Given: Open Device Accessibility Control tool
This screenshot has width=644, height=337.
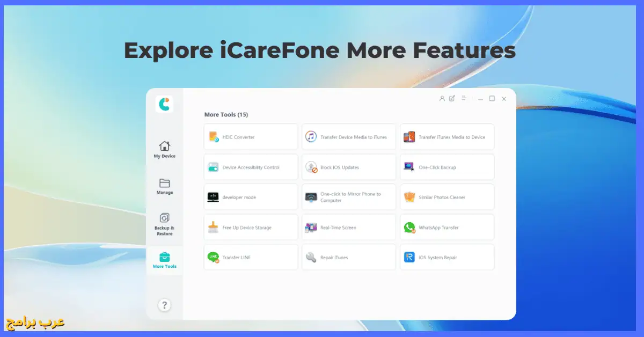Looking at the screenshot, I should [251, 167].
